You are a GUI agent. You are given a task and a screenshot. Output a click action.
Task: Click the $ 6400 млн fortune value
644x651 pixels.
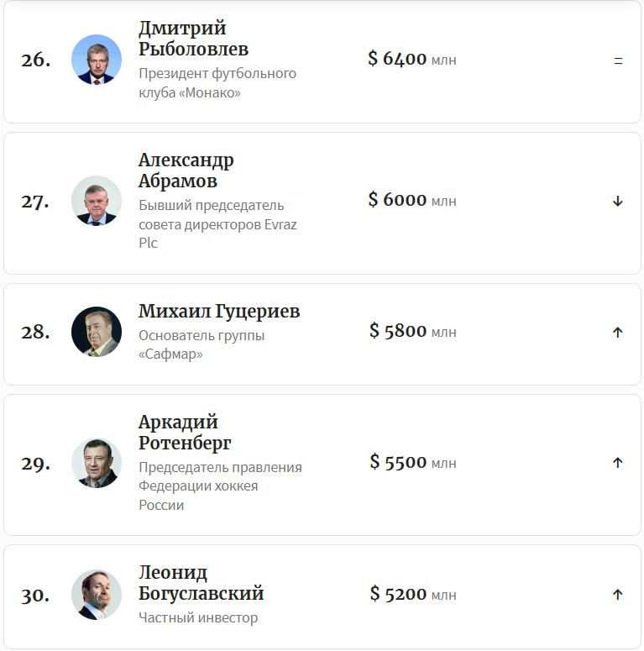coord(412,59)
